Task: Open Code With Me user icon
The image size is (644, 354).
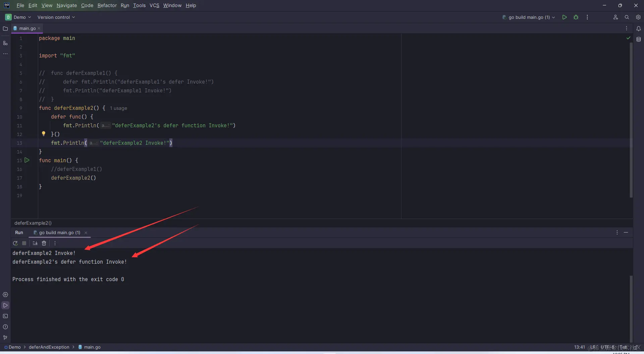Action: coord(615,17)
